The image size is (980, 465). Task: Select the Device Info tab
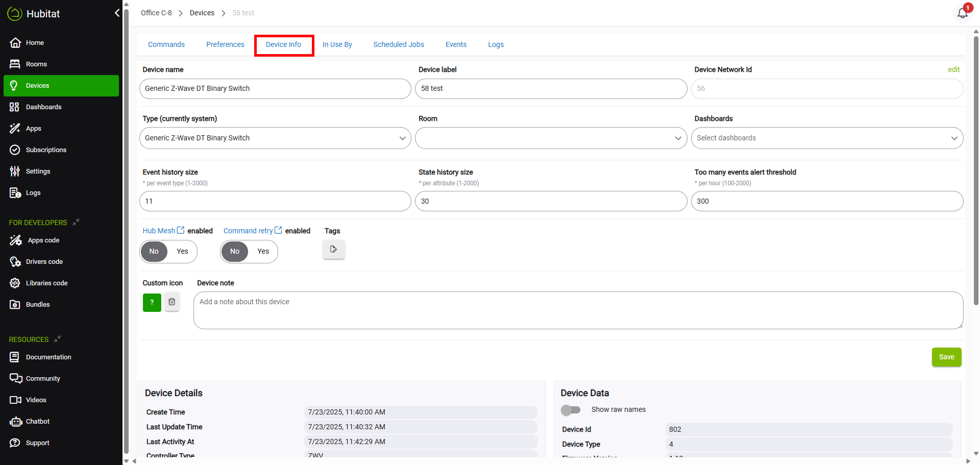tap(284, 45)
